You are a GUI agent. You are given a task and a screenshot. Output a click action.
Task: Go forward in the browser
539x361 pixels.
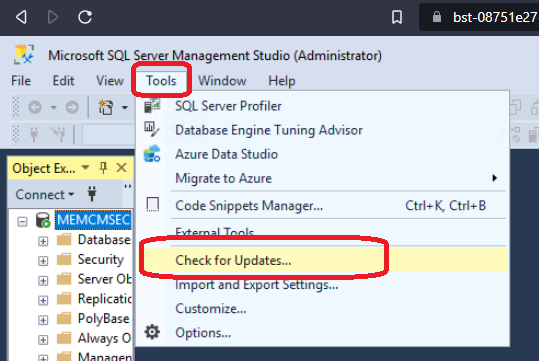pyautogui.click(x=53, y=17)
